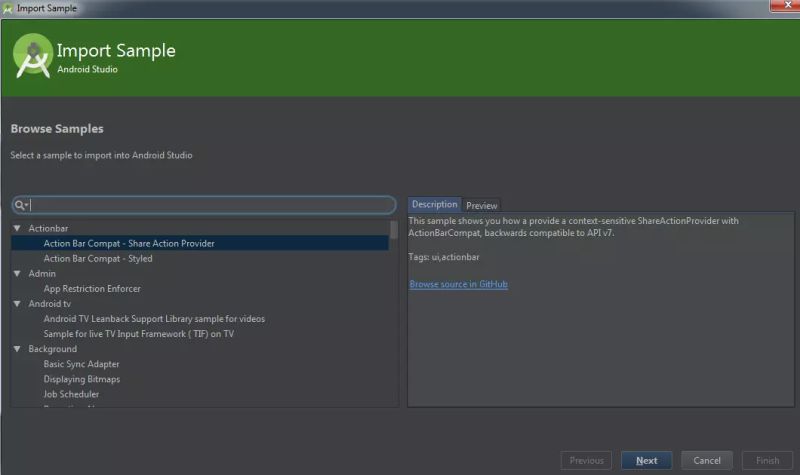800x475 pixels.
Task: Collapse the Background category
Action: pyautogui.click(x=17, y=349)
